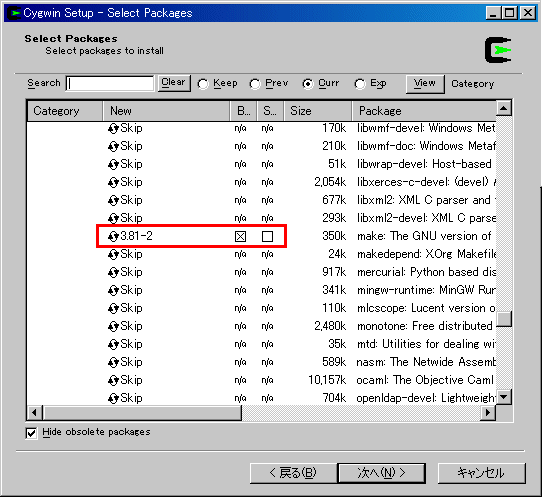The height and width of the screenshot is (497, 542).
Task: Cycle the version icon for makedepend
Action: pos(113,254)
